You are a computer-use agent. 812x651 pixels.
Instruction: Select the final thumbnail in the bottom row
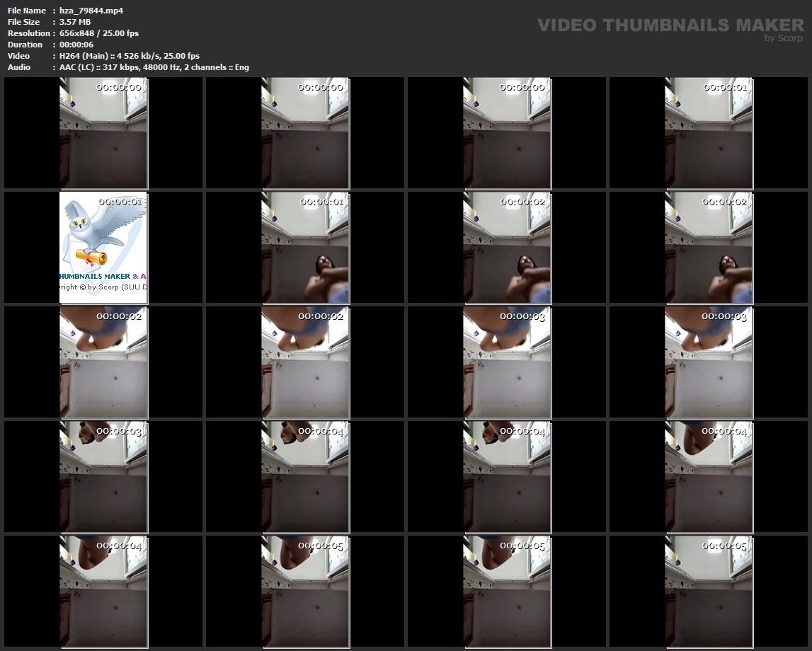tap(709, 591)
